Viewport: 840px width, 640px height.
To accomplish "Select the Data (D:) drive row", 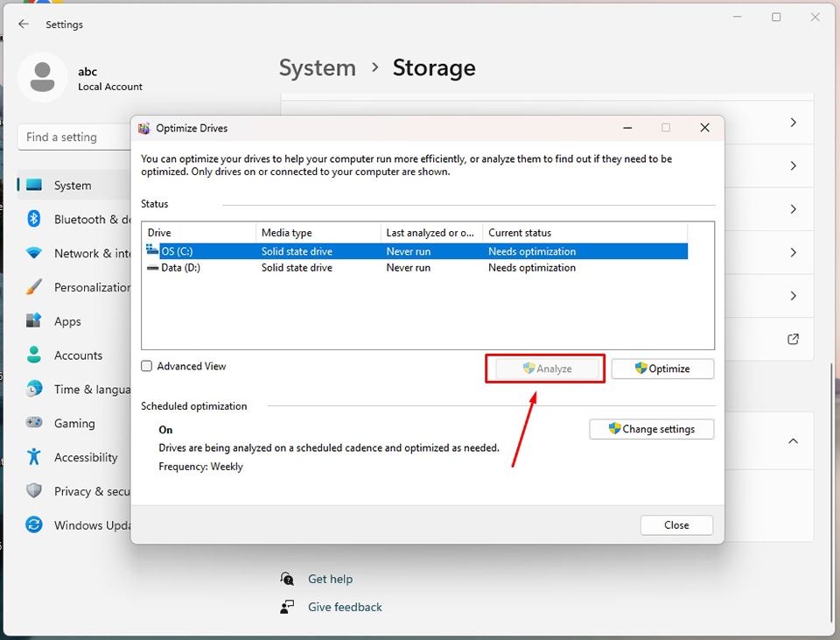I will coord(415,268).
